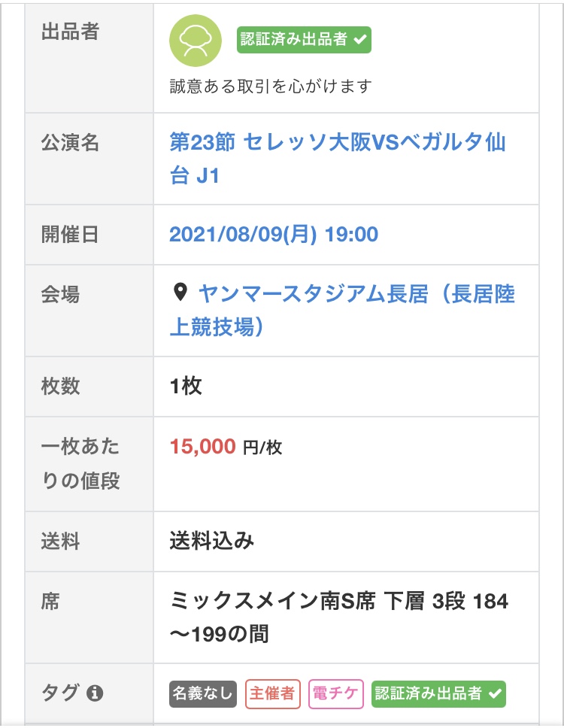This screenshot has width=564, height=728.
Task: Open the 2021/08/09(月) 19:00 date link
Action: 274,235
